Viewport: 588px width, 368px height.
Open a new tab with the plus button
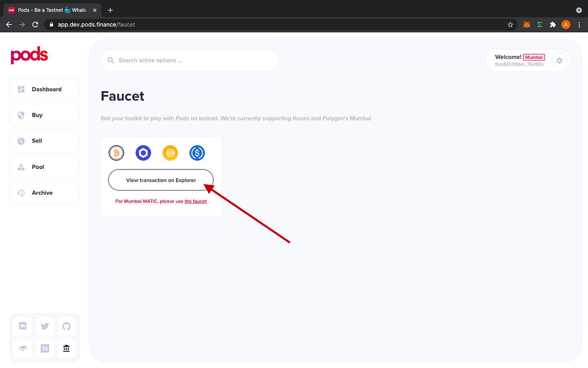coord(110,10)
